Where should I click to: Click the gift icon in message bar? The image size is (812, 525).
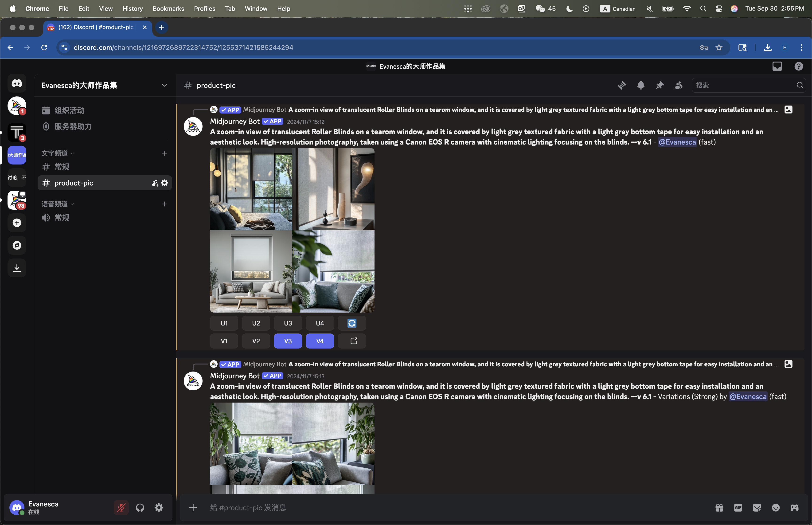tap(719, 508)
